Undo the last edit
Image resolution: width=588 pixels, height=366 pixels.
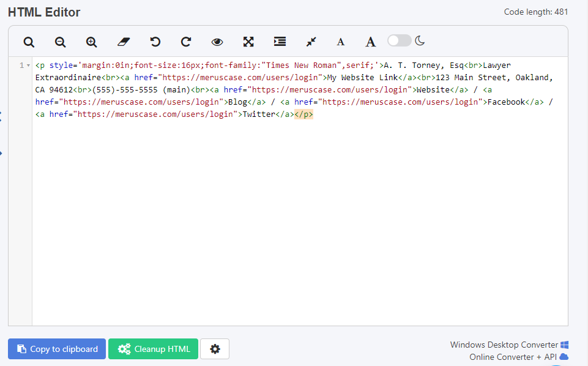tap(155, 42)
